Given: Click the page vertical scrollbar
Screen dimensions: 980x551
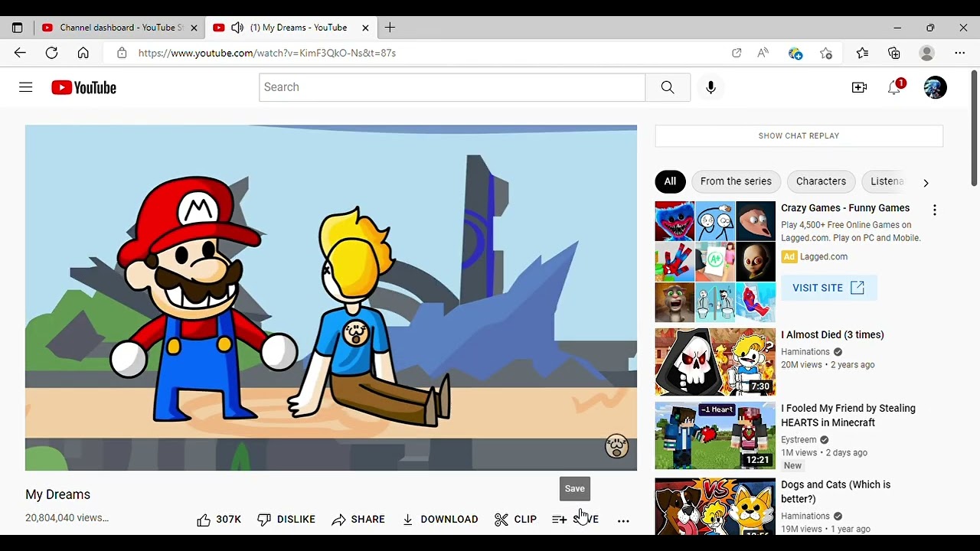Looking at the screenshot, I should pos(974,128).
